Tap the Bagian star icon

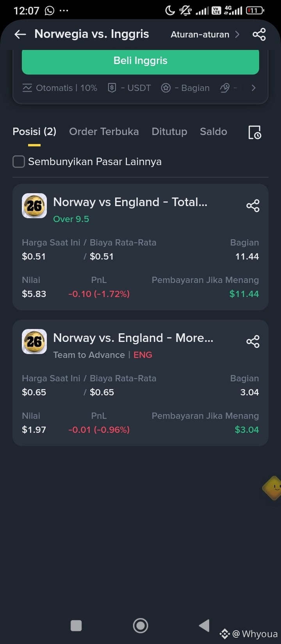166,88
